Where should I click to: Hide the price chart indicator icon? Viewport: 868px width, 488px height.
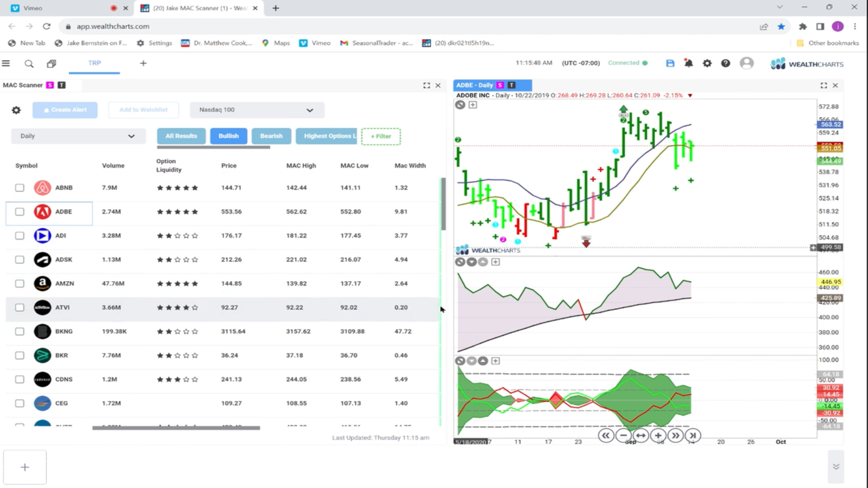coord(460,105)
